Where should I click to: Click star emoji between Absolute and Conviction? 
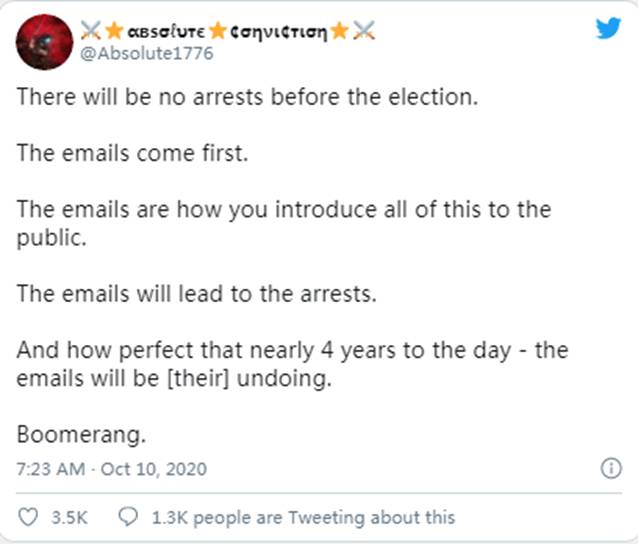click(217, 31)
